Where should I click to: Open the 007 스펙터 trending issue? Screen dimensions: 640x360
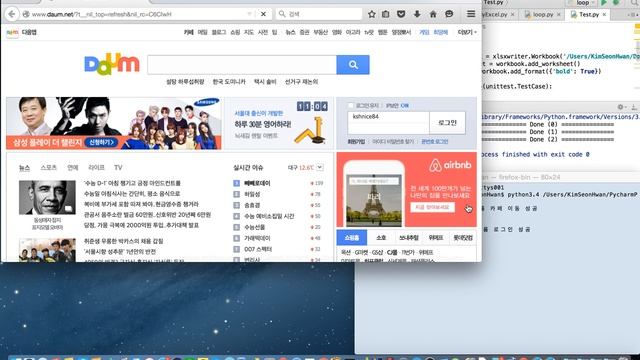pyautogui.click(x=258, y=249)
